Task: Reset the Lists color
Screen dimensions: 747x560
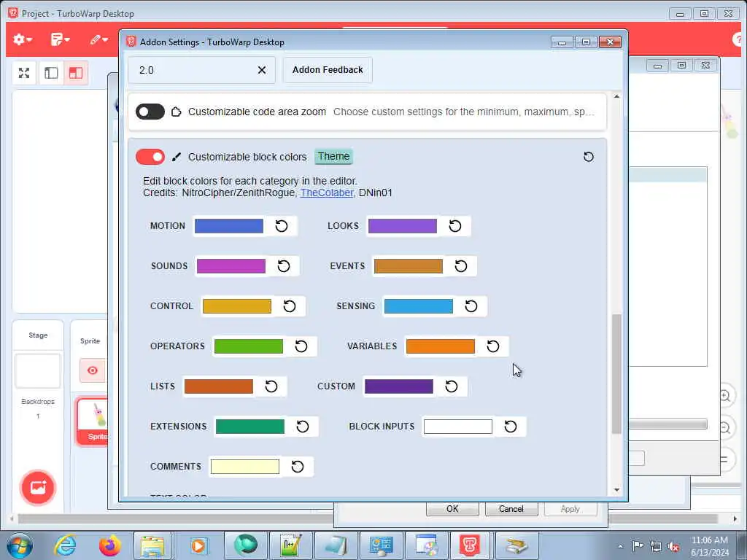Action: (x=271, y=386)
